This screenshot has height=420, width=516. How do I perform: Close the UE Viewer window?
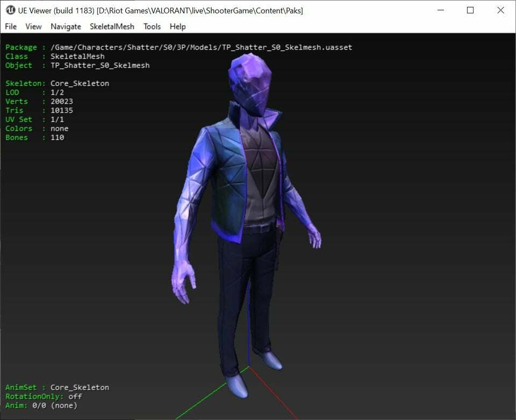coord(500,10)
